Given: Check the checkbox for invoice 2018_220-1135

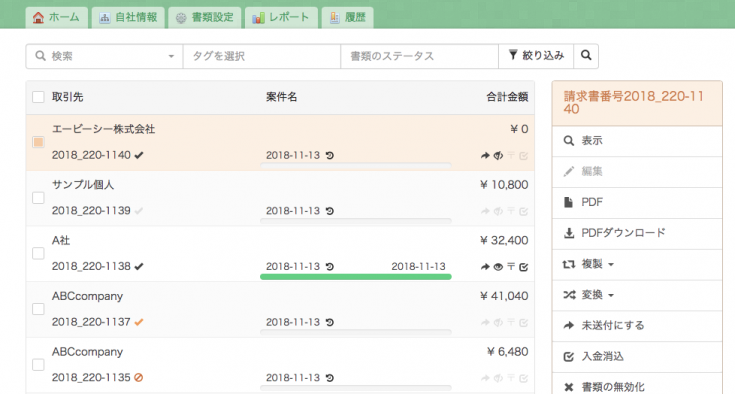Looking at the screenshot, I should 38,364.
